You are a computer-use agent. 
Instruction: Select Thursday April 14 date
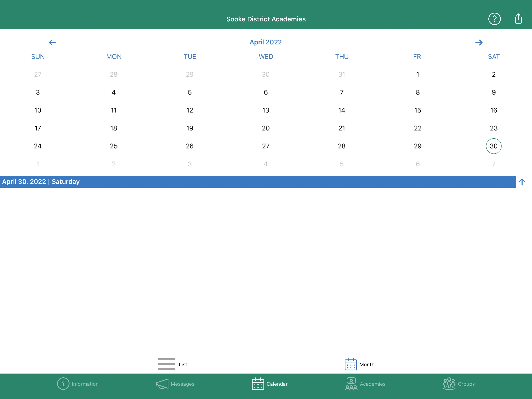[x=342, y=110]
